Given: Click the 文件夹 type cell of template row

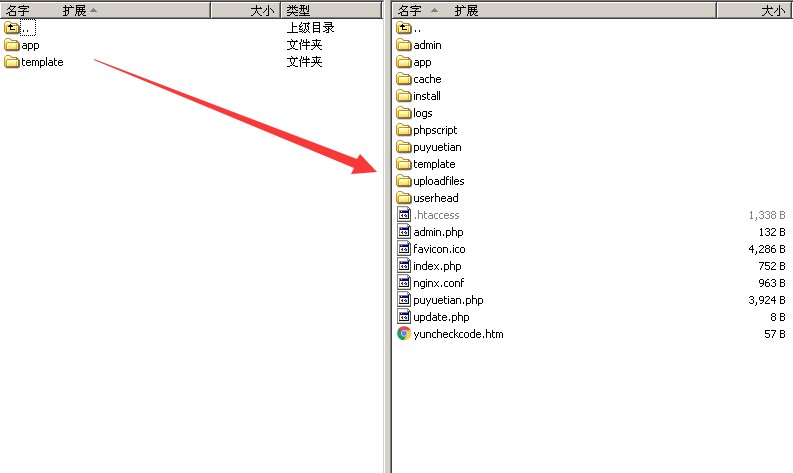Looking at the screenshot, I should [304, 62].
